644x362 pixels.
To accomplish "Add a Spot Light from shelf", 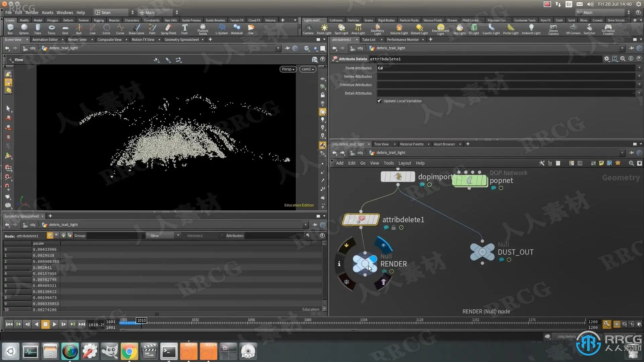I will pos(341,29).
